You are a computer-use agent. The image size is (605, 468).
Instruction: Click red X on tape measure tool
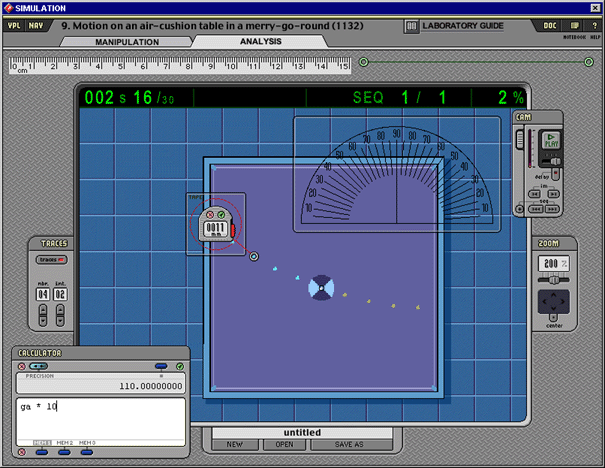tap(210, 214)
